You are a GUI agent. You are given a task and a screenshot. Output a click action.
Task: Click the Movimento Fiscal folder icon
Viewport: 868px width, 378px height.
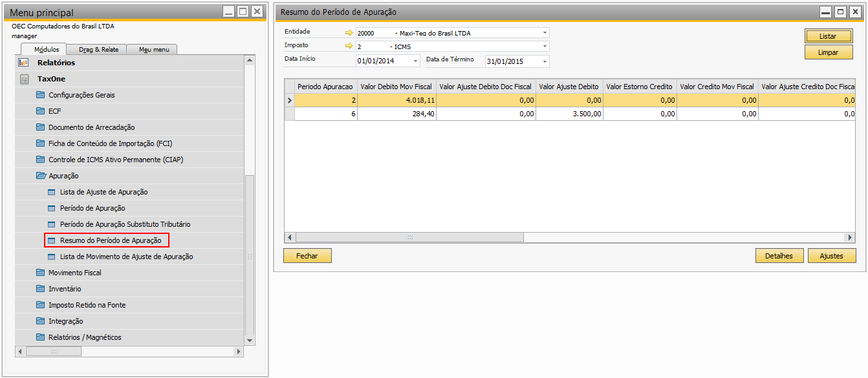click(x=41, y=273)
